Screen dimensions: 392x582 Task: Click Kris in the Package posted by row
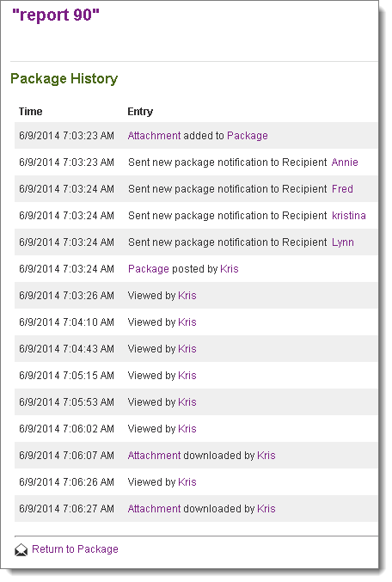tap(230, 269)
